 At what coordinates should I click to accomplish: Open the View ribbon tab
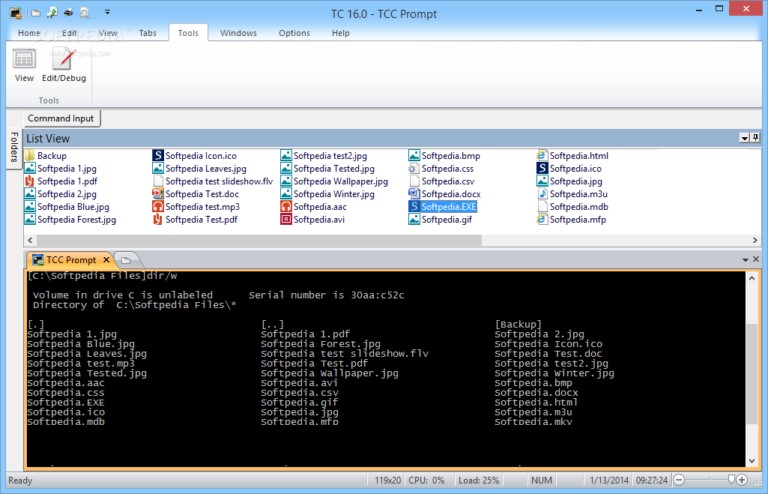(108, 33)
